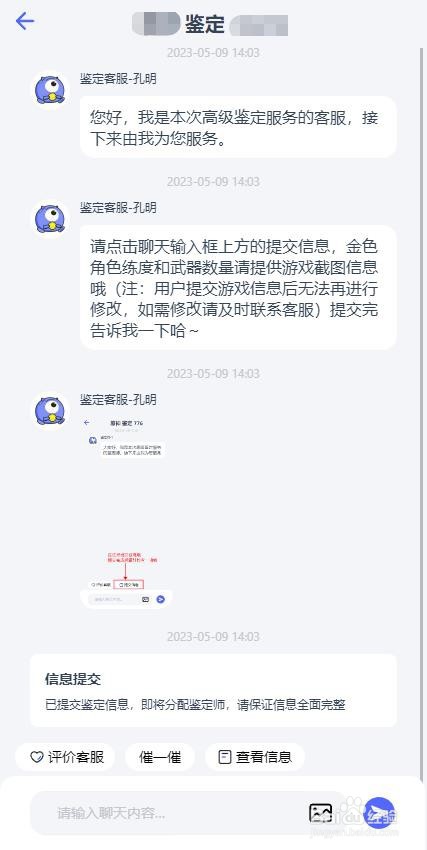Image resolution: width=427 pixels, height=850 pixels.
Task: Open the image picker icon in input bar
Action: (x=320, y=812)
